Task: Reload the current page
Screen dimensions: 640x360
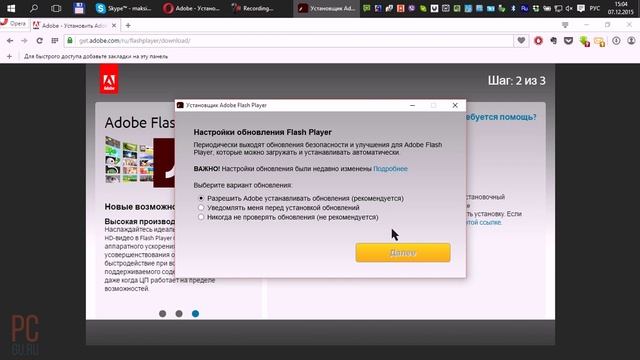Action: point(40,40)
